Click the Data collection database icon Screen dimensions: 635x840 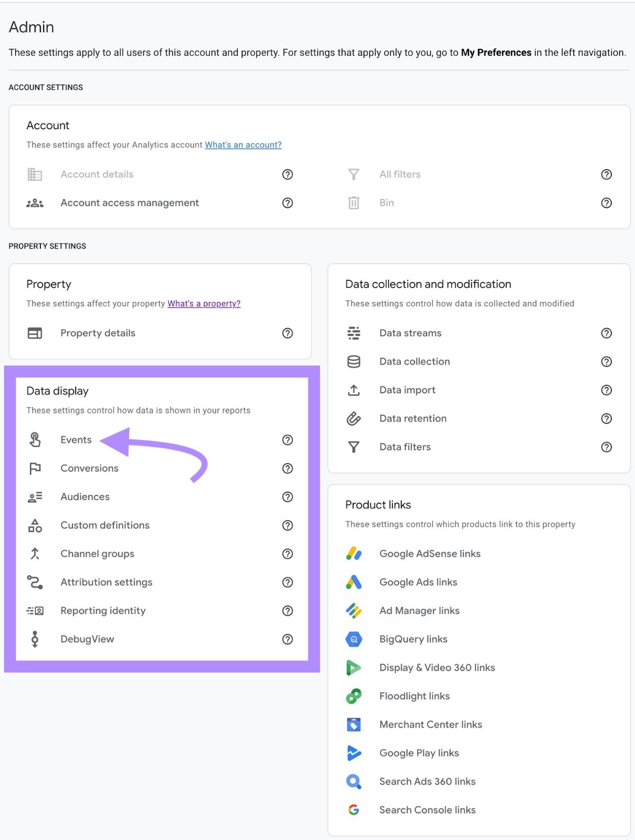pyautogui.click(x=354, y=361)
